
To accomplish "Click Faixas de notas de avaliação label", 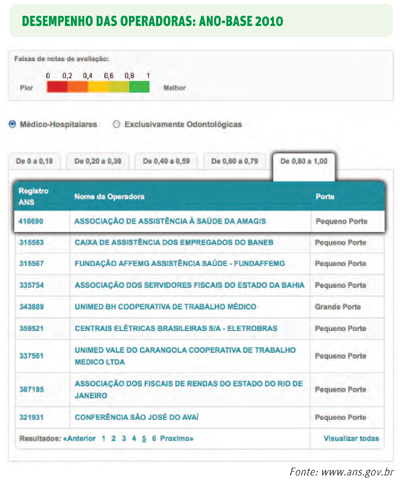I will coord(61,59).
